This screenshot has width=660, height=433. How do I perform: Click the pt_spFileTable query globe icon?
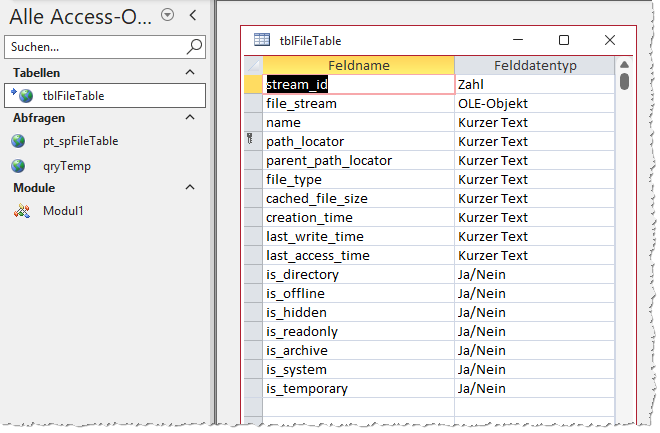(18, 141)
